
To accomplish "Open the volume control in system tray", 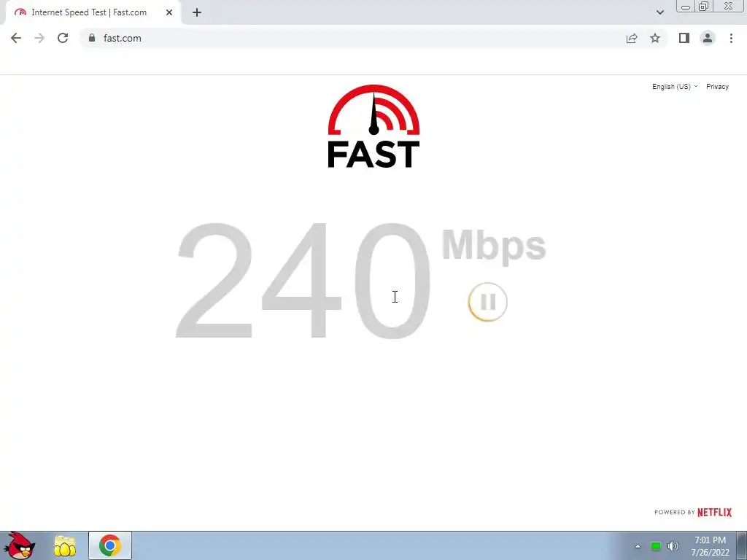I will click(673, 546).
